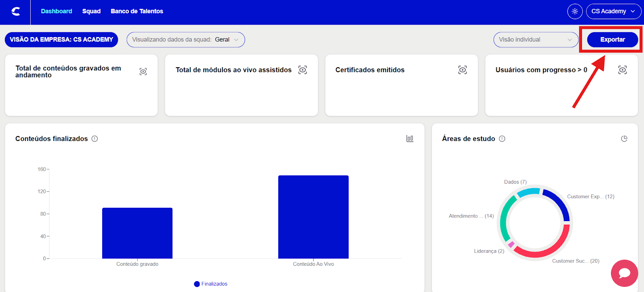Viewport: 644px width, 292px height.
Task: Click the Conteúdo Ao Vivo bar
Action: [313, 217]
